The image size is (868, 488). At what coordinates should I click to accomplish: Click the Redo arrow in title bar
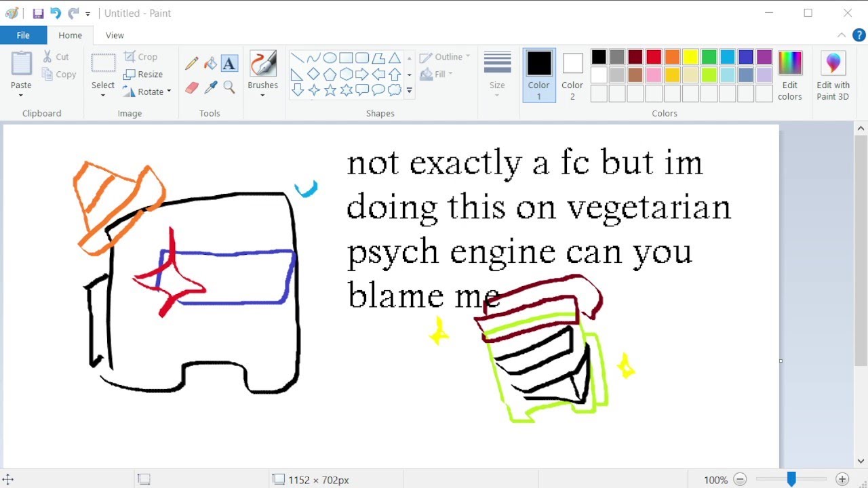click(x=73, y=14)
